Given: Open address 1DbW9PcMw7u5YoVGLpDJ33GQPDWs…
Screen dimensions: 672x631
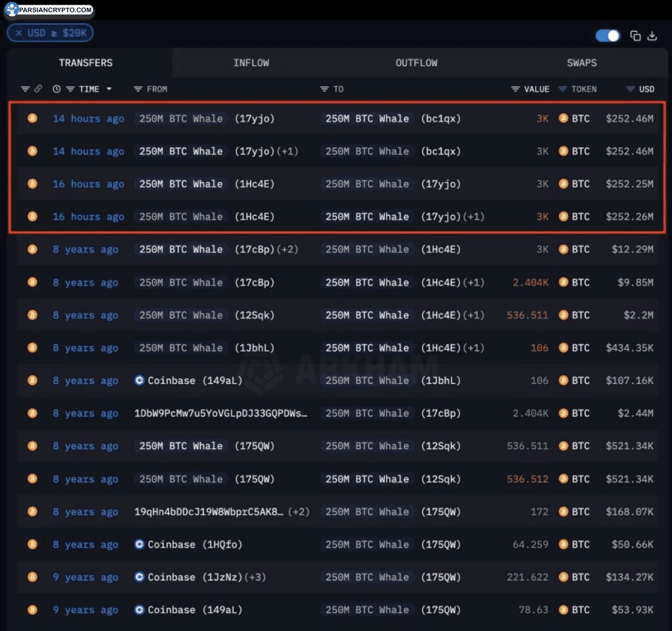Looking at the screenshot, I should tap(220, 413).
